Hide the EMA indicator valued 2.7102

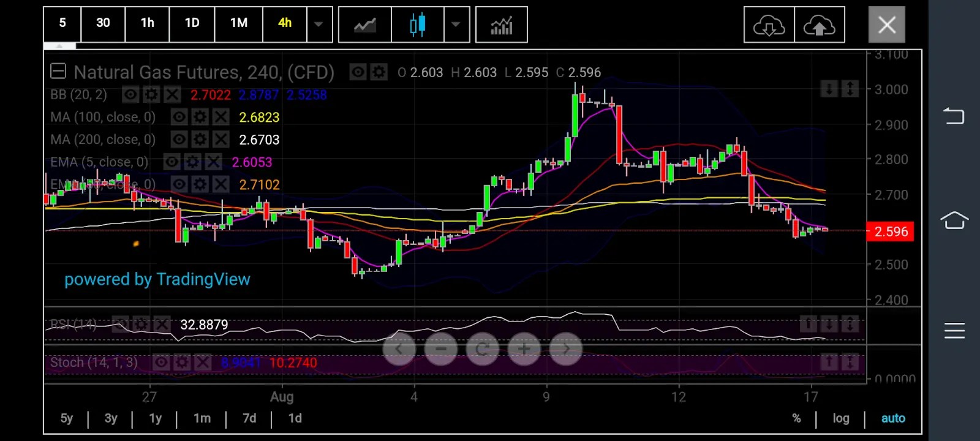179,184
